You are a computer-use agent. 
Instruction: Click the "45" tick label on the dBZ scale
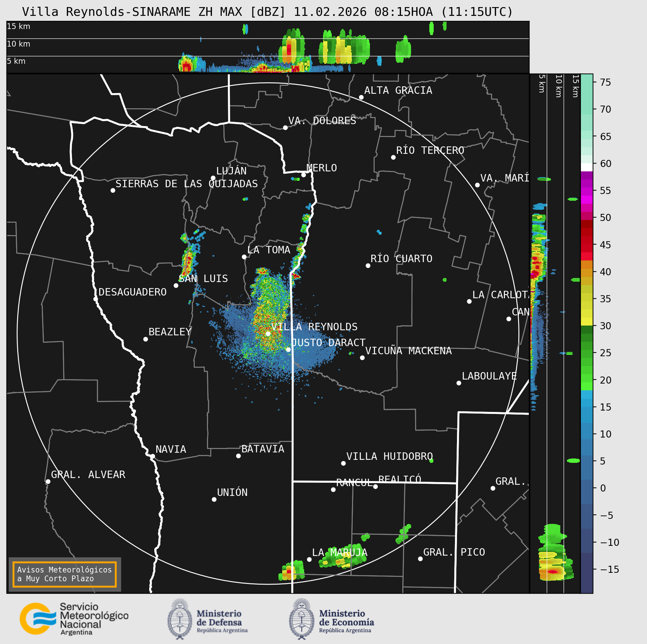(x=606, y=245)
